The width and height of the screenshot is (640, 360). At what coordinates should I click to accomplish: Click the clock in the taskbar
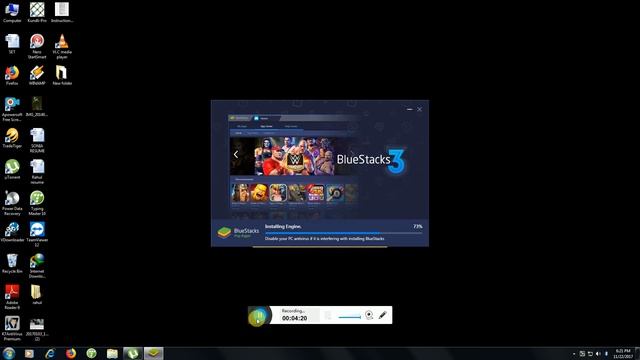(x=622, y=353)
